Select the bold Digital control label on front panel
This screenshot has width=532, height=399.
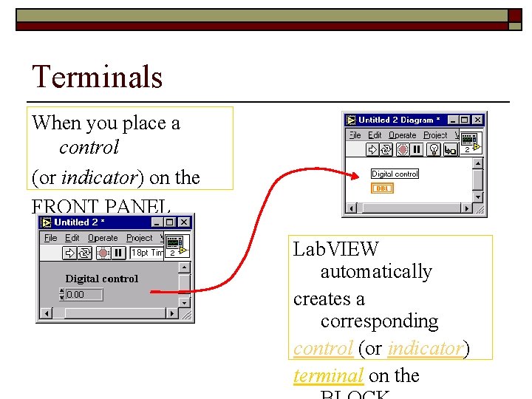pos(102,279)
